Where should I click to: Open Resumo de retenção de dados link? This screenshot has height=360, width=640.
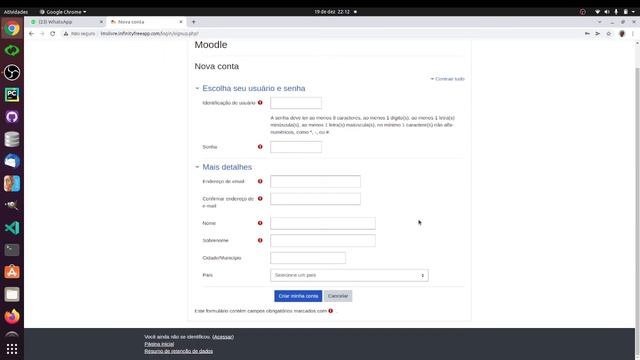coord(178,351)
